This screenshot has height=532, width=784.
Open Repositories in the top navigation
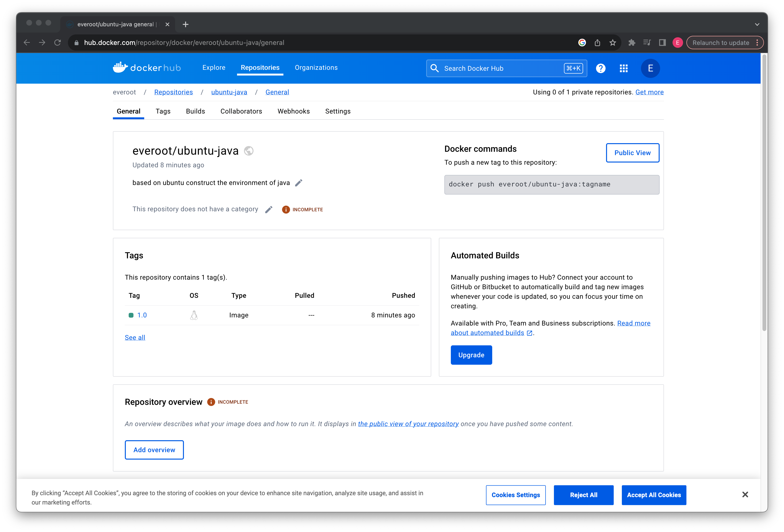260,68
